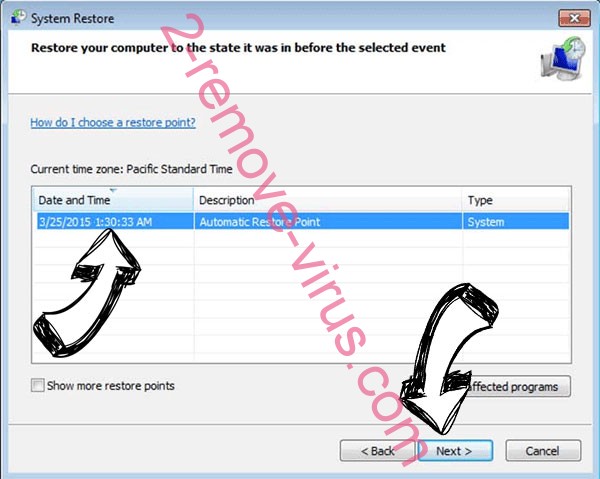600x479 pixels.
Task: Enable the Show more restore points checkbox
Action: (38, 385)
